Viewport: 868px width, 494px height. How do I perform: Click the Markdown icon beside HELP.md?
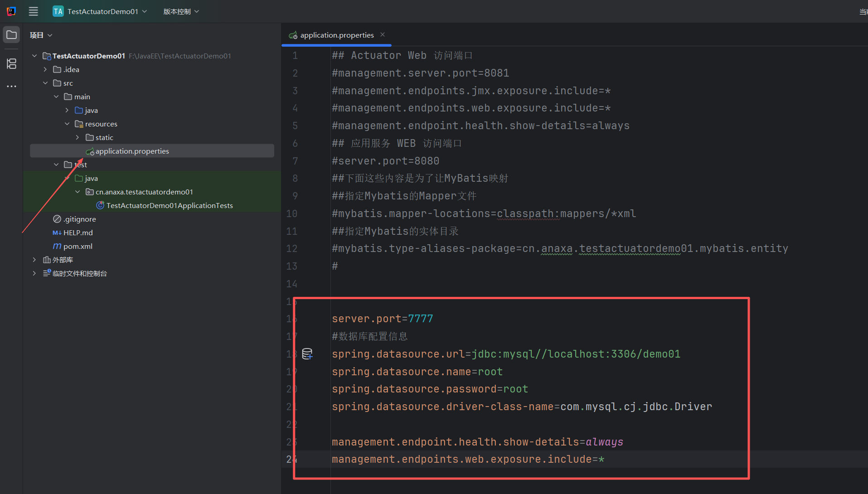pos(57,232)
